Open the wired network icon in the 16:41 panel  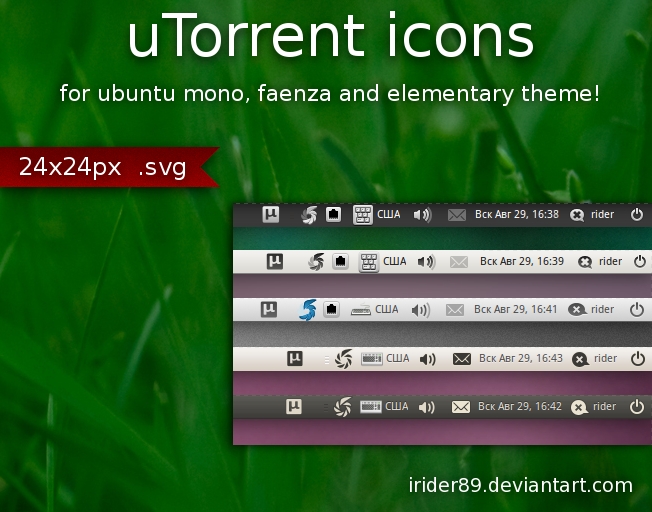331,309
